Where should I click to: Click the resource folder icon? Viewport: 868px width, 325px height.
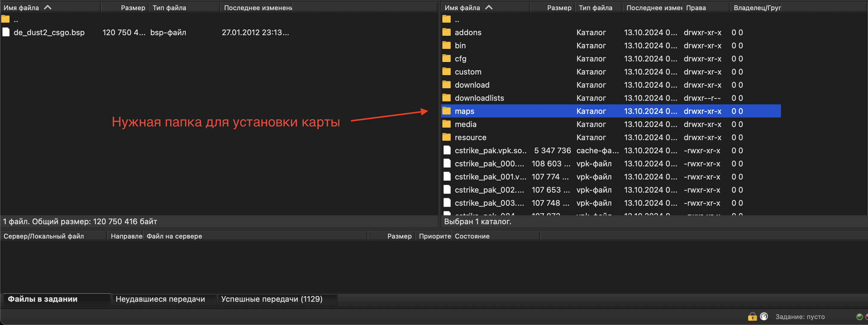coord(447,137)
